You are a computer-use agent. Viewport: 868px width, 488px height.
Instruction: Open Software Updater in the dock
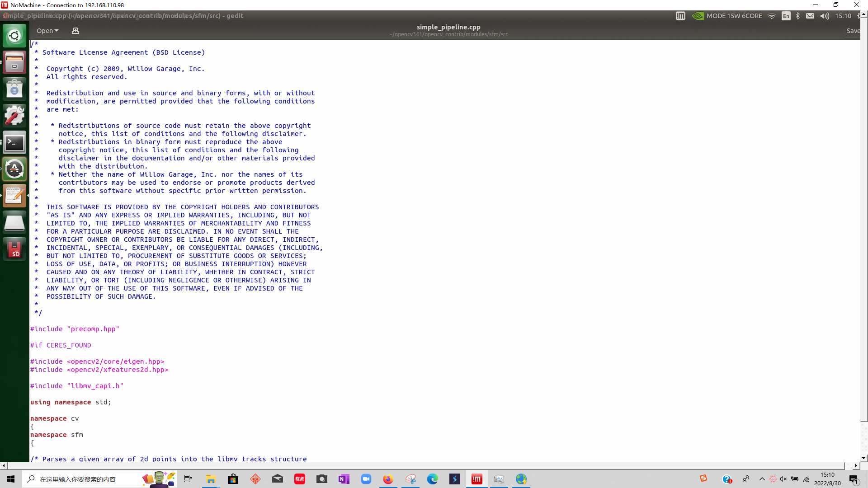tap(14, 169)
